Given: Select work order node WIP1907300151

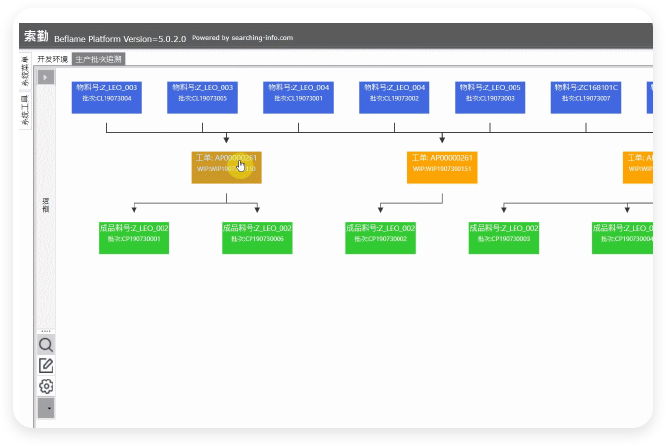Looking at the screenshot, I should (442, 167).
